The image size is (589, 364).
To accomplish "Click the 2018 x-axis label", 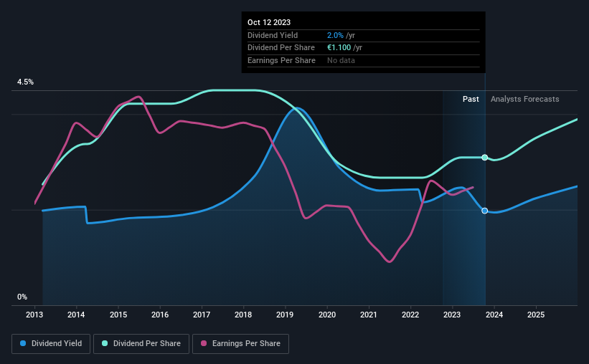I will [x=243, y=315].
